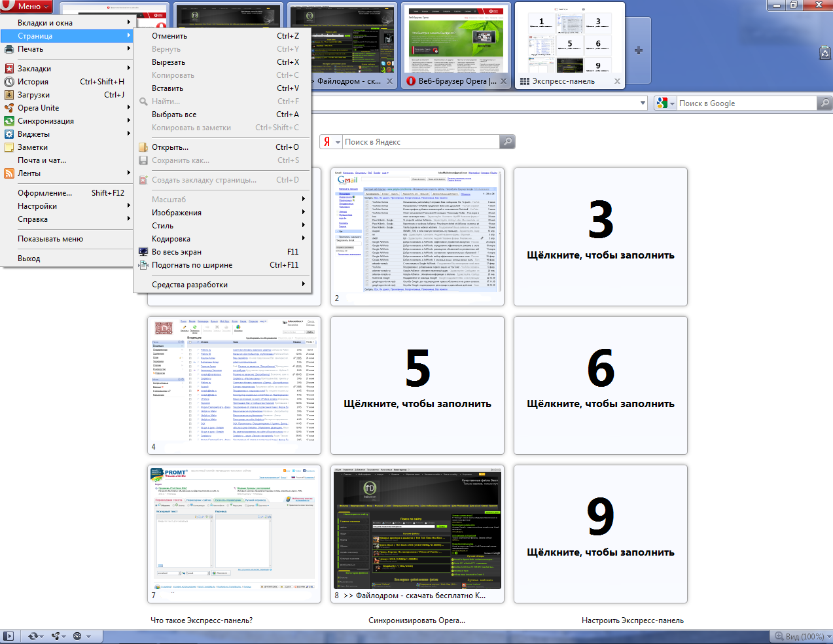Image resolution: width=833 pixels, height=644 pixels.
Task: Fill empty Speed Dial cell 5
Action: 417,385
